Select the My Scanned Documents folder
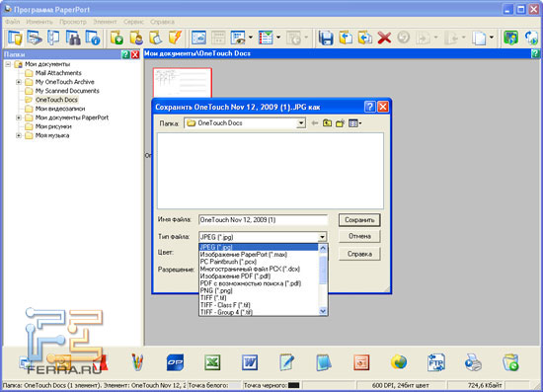Viewport: 543px width, 392px height. click(67, 91)
